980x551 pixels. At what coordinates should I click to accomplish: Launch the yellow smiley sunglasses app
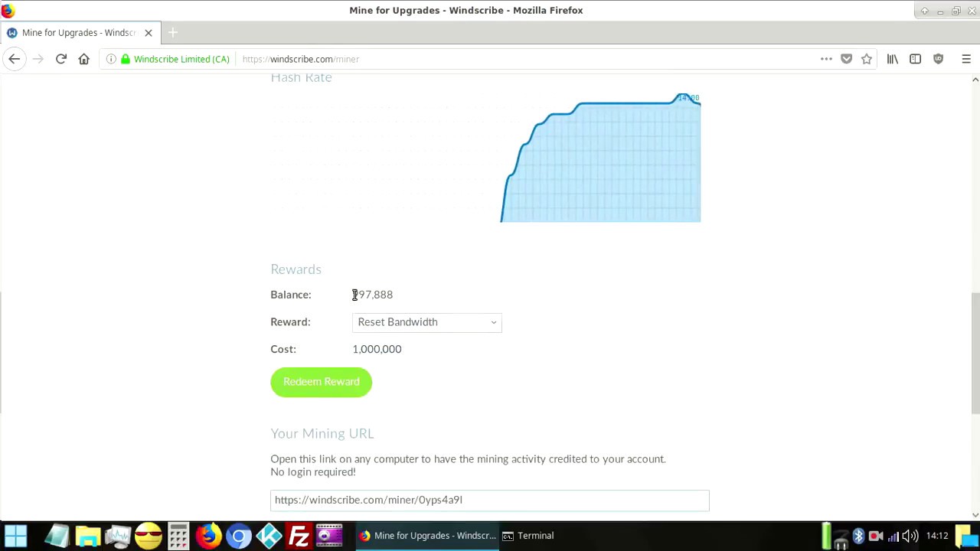coord(149,536)
